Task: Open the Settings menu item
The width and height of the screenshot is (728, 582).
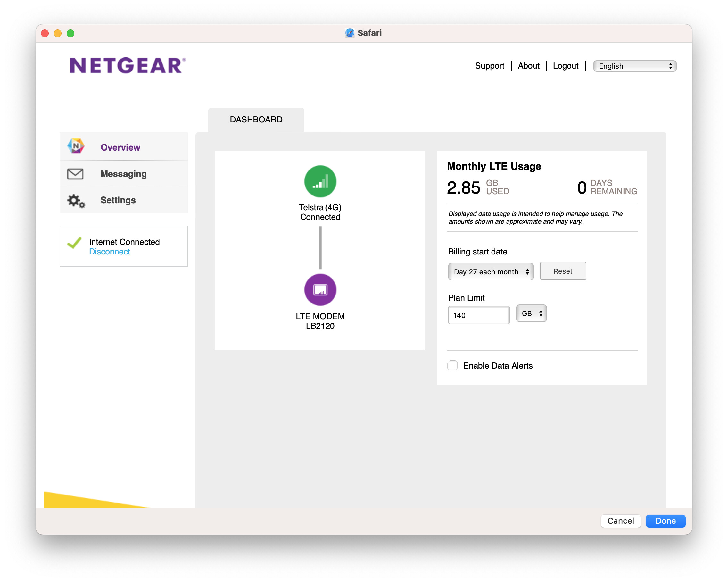Action: click(124, 200)
